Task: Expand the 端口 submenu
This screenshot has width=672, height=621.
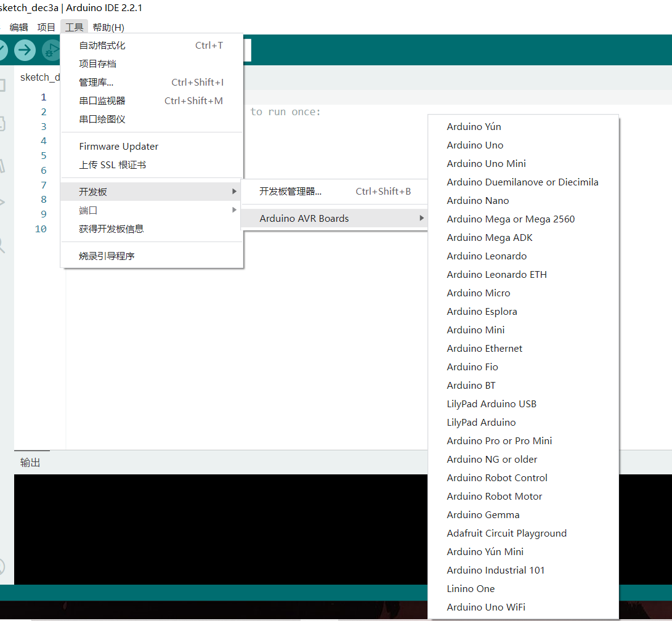Action: point(152,210)
